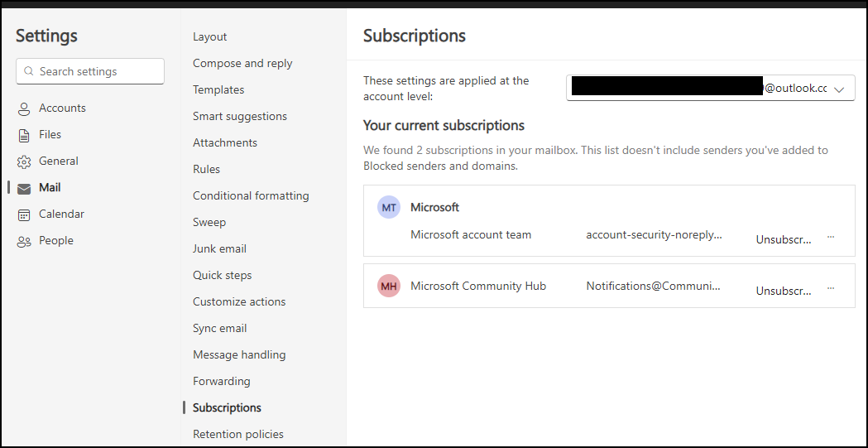This screenshot has height=448, width=868.
Task: Open Sweep settings
Action: (x=209, y=222)
